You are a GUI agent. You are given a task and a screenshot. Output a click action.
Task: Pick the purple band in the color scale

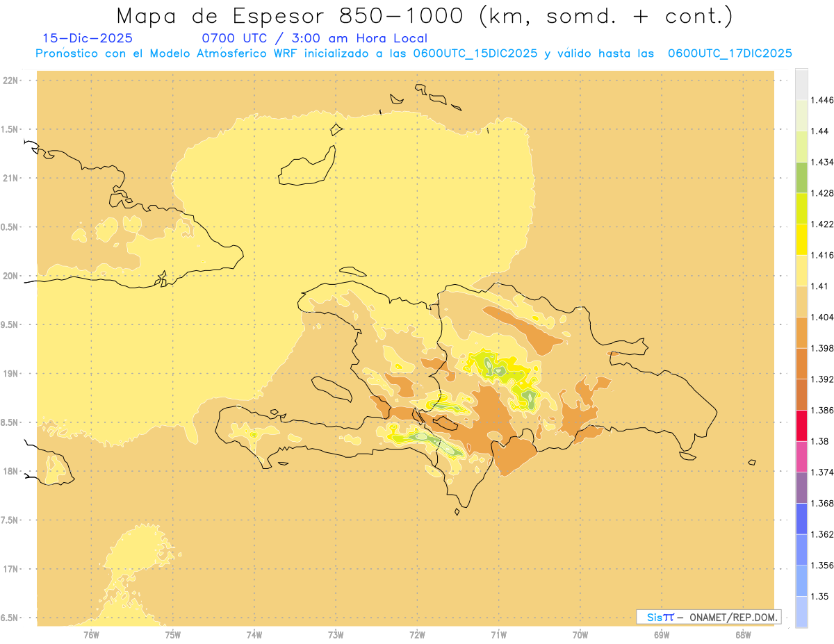click(x=801, y=487)
